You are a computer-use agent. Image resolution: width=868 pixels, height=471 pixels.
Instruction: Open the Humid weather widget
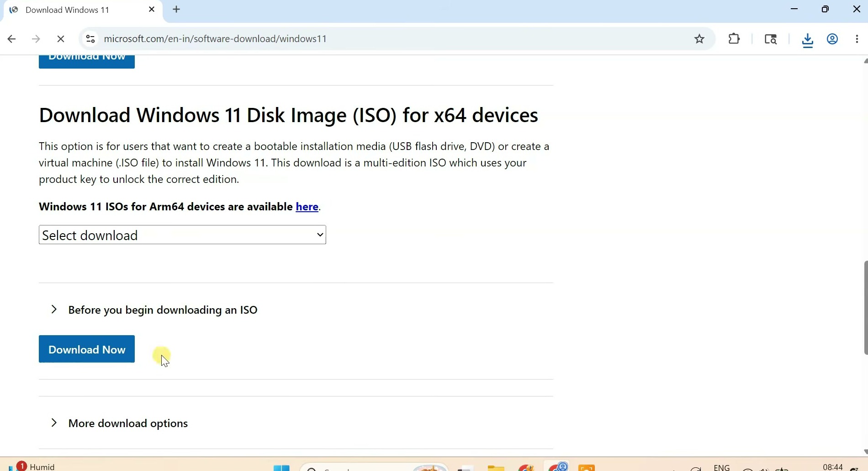pyautogui.click(x=32, y=466)
